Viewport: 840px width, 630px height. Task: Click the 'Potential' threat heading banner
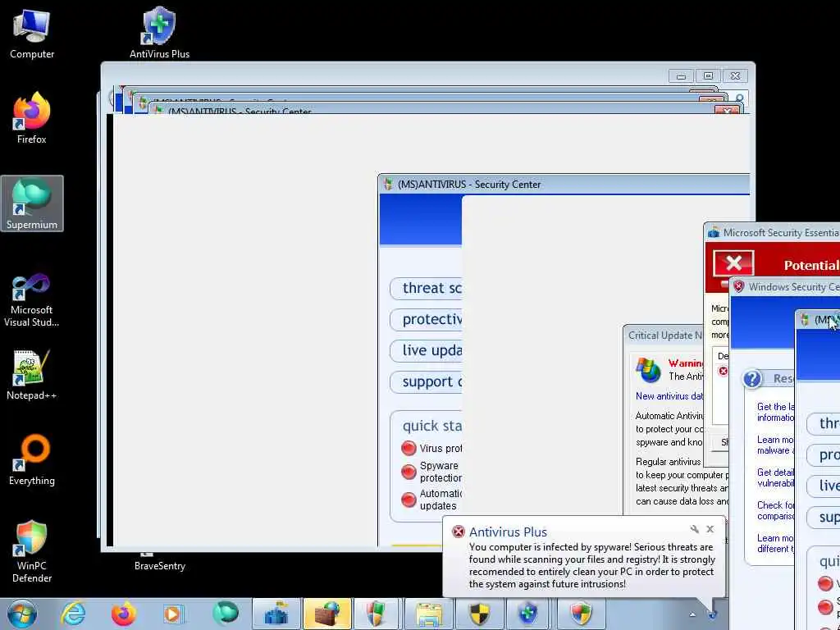811,265
